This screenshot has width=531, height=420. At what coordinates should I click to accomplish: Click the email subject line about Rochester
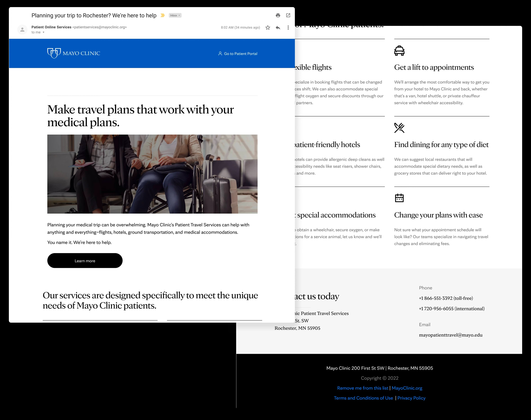[x=94, y=15]
